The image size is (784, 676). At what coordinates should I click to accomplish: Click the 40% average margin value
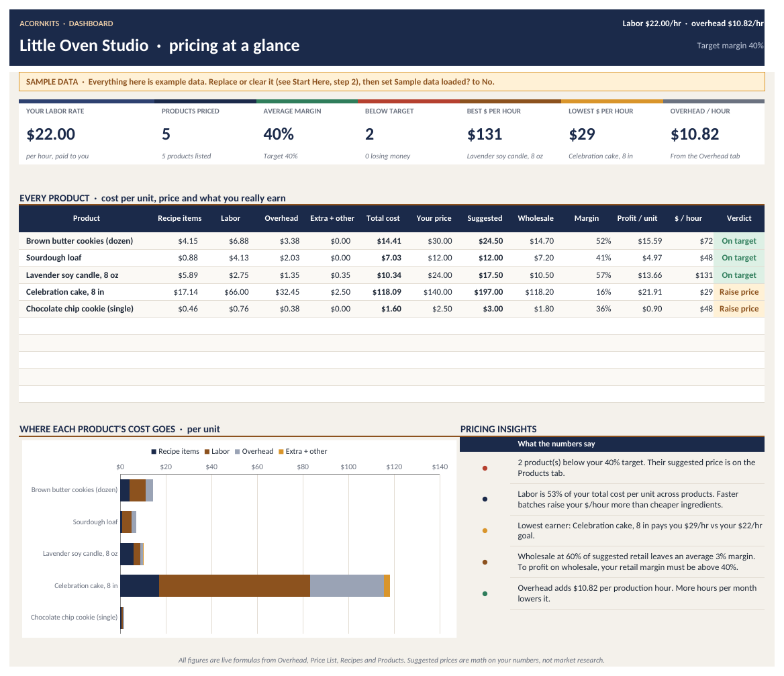click(279, 134)
